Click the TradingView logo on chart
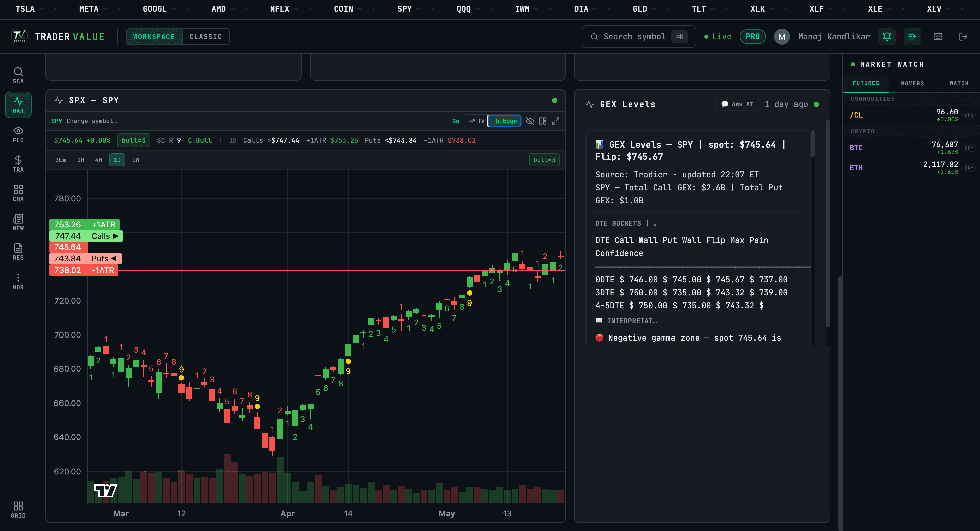 (105, 490)
